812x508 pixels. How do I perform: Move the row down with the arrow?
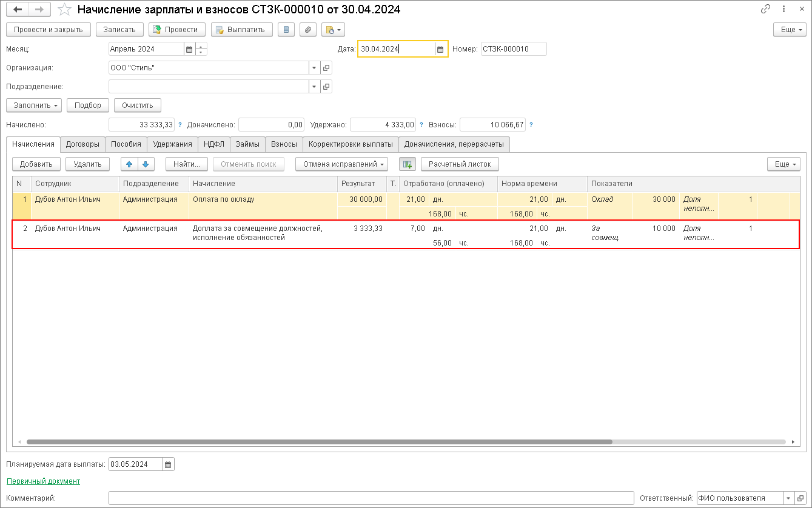click(x=146, y=164)
